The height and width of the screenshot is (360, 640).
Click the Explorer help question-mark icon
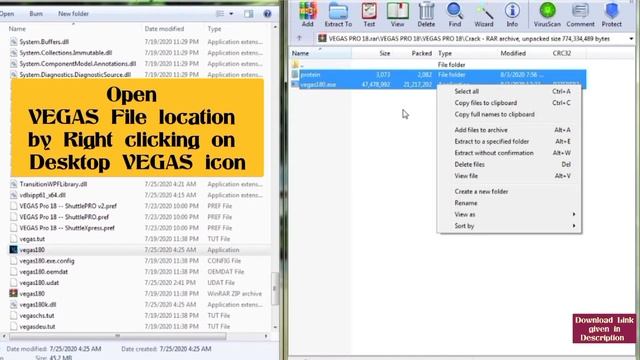[x=267, y=13]
